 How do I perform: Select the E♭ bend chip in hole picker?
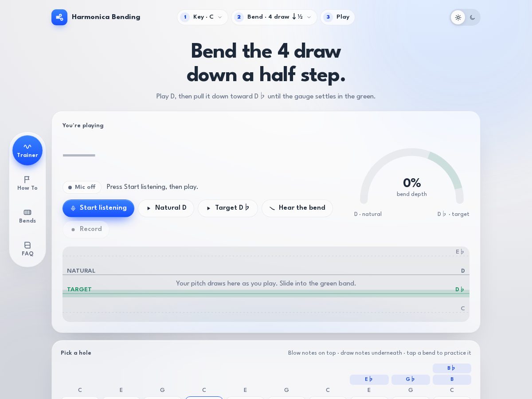369,379
